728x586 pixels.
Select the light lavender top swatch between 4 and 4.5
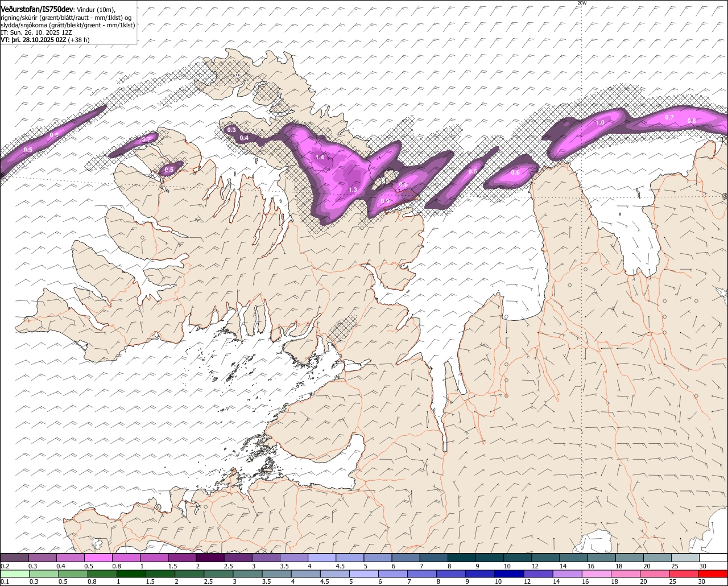click(322, 558)
